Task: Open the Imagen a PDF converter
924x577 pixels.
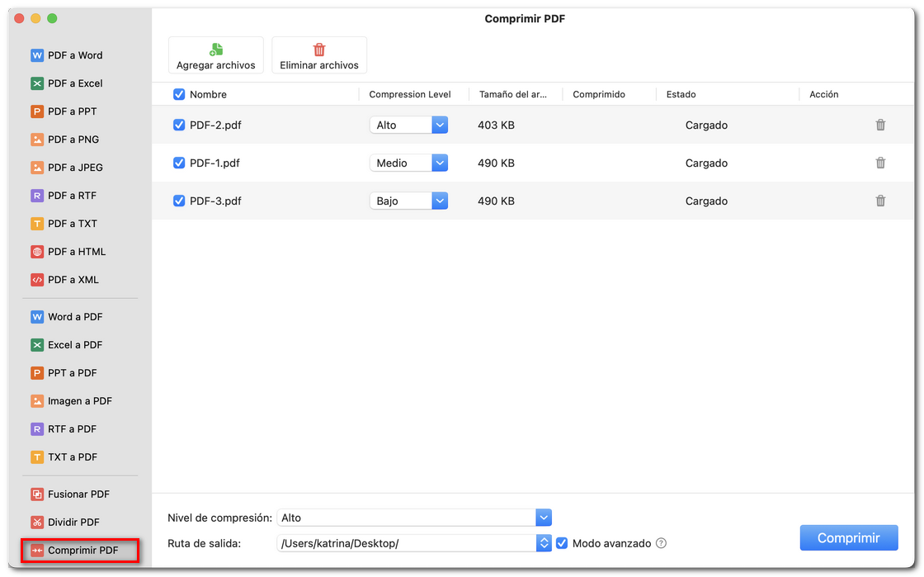Action: click(75, 400)
